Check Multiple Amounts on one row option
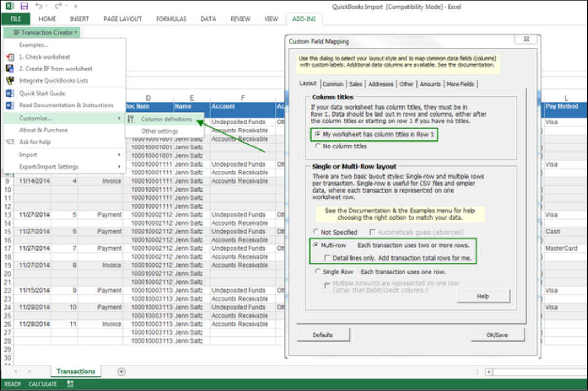588x391 pixels. [328, 286]
